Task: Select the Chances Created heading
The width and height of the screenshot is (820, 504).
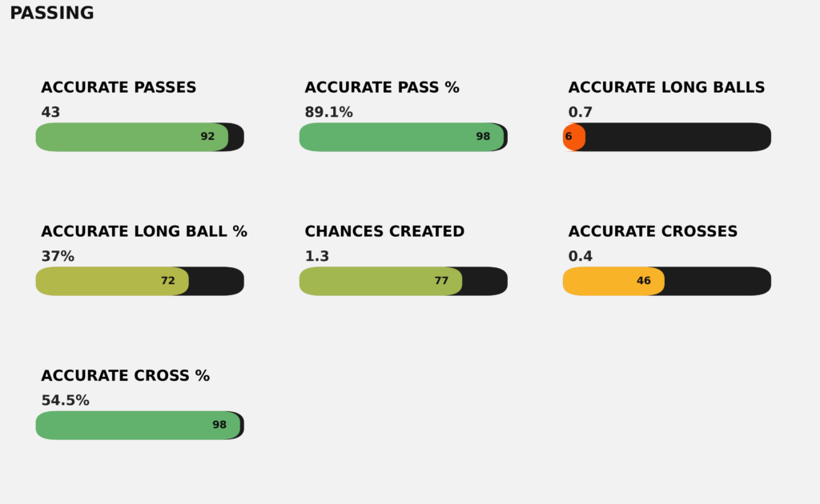Action: tap(384, 232)
